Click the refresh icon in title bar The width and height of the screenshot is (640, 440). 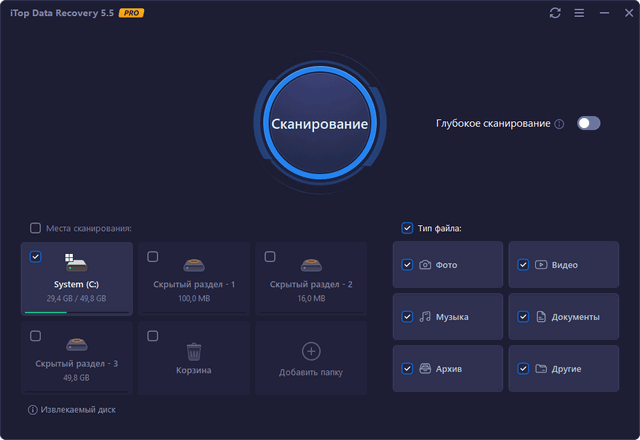555,13
